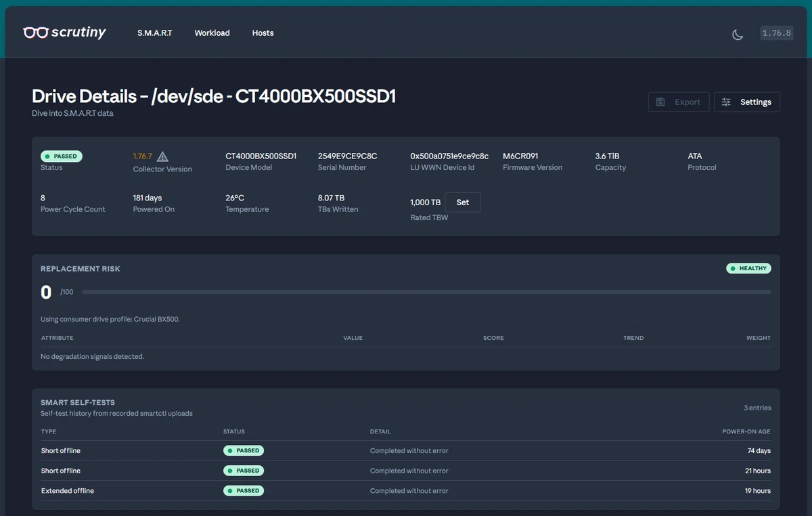Click the WEIGHT column header
Image resolution: width=812 pixels, height=516 pixels.
pos(759,338)
